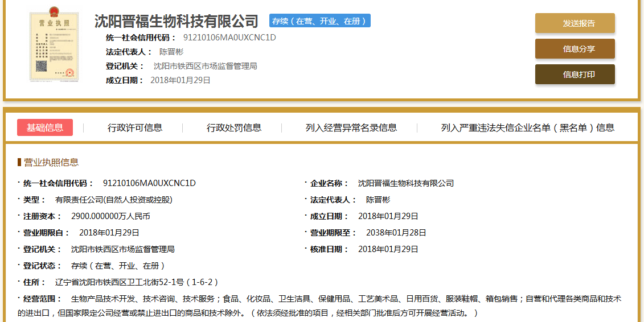Click the 沈阳晋福生物科技有限公司 page title heading
Viewport: 644px width, 322px height.
click(x=176, y=22)
